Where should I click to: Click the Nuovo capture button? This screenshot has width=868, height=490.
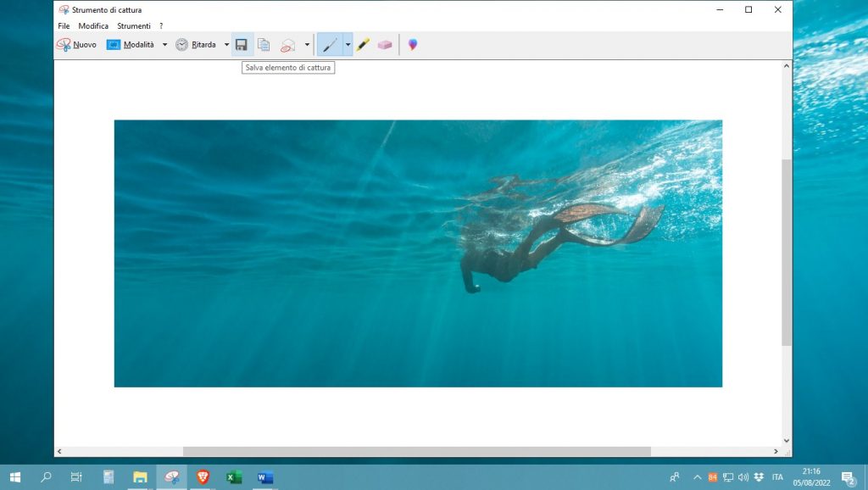coord(76,45)
